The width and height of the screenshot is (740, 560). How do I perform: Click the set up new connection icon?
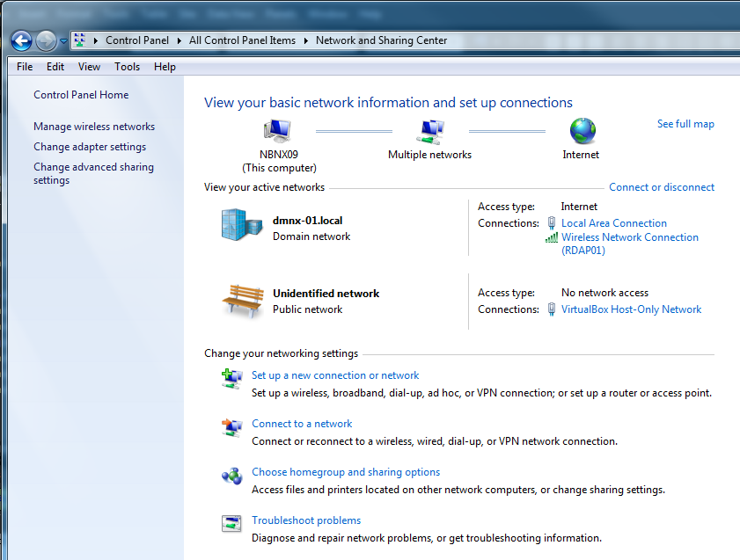pyautogui.click(x=231, y=379)
